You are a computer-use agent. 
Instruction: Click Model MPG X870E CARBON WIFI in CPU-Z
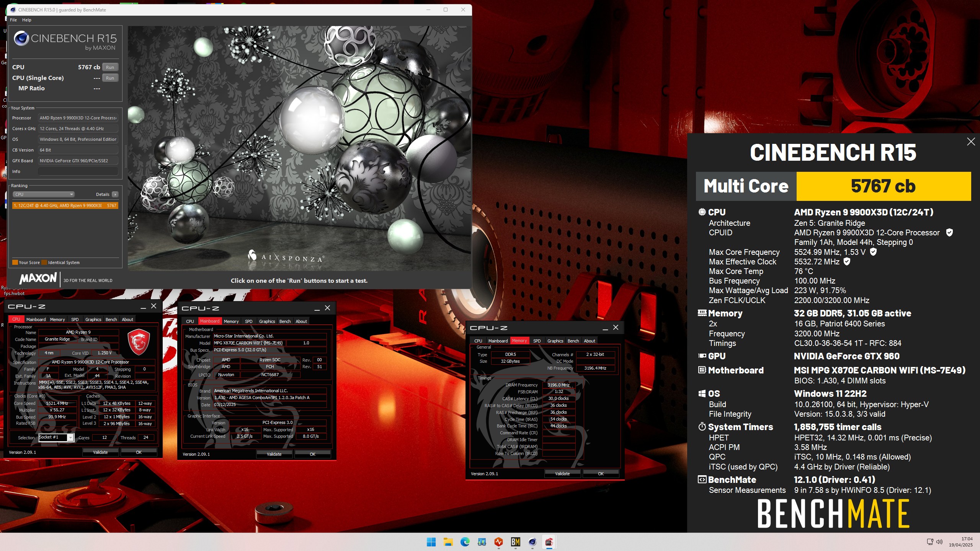(249, 343)
